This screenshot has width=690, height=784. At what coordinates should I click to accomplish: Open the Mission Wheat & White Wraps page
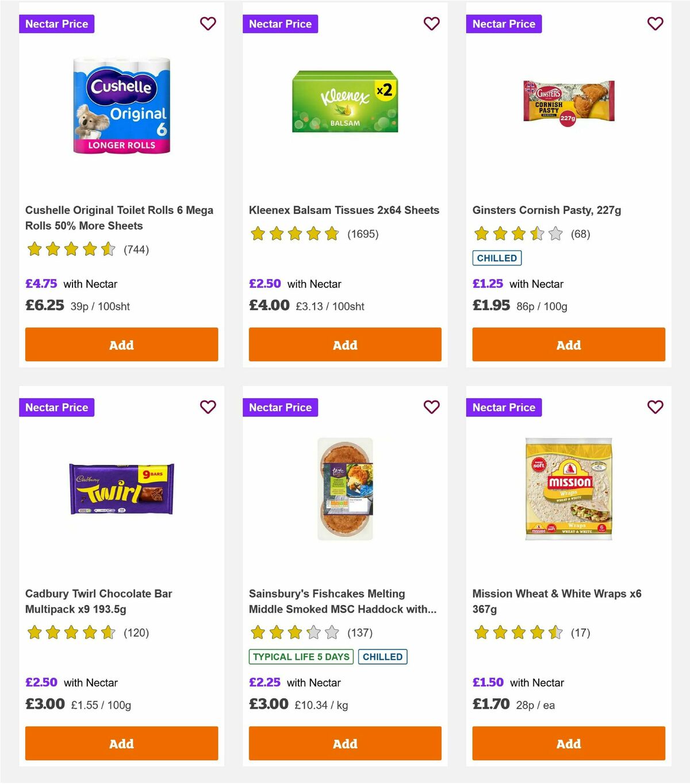click(558, 601)
